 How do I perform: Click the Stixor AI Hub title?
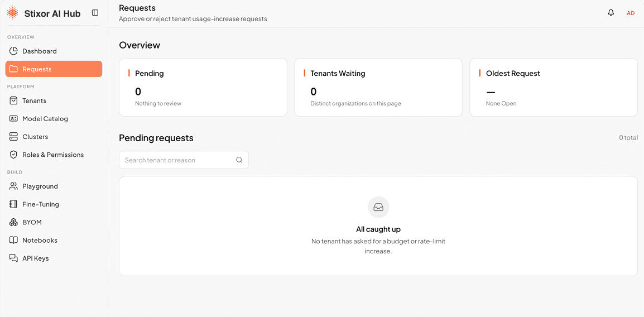pyautogui.click(x=52, y=13)
